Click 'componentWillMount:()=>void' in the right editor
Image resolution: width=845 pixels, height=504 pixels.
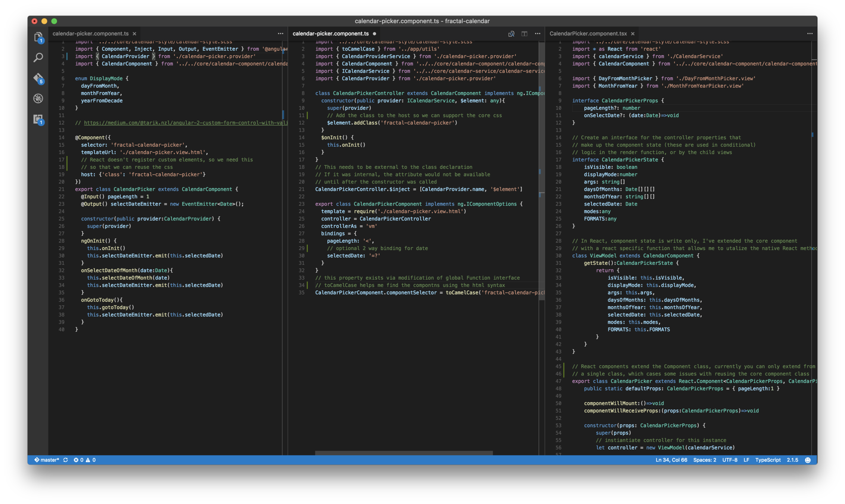[623, 403]
